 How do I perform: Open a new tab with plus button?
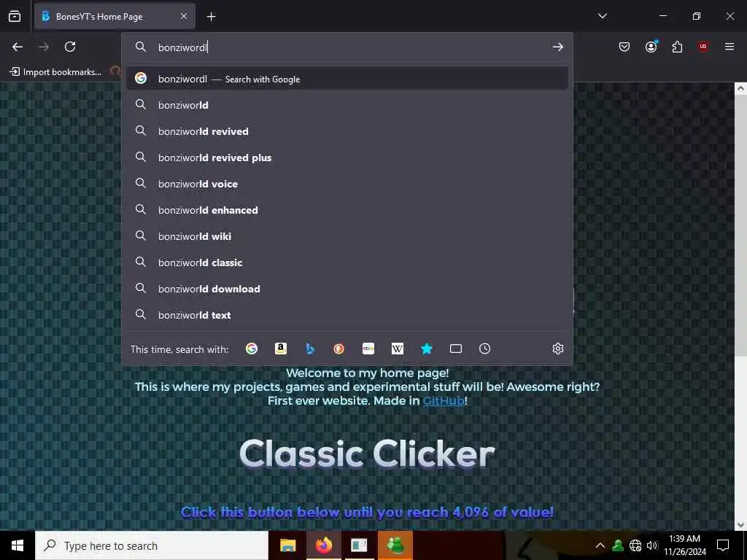(x=211, y=17)
